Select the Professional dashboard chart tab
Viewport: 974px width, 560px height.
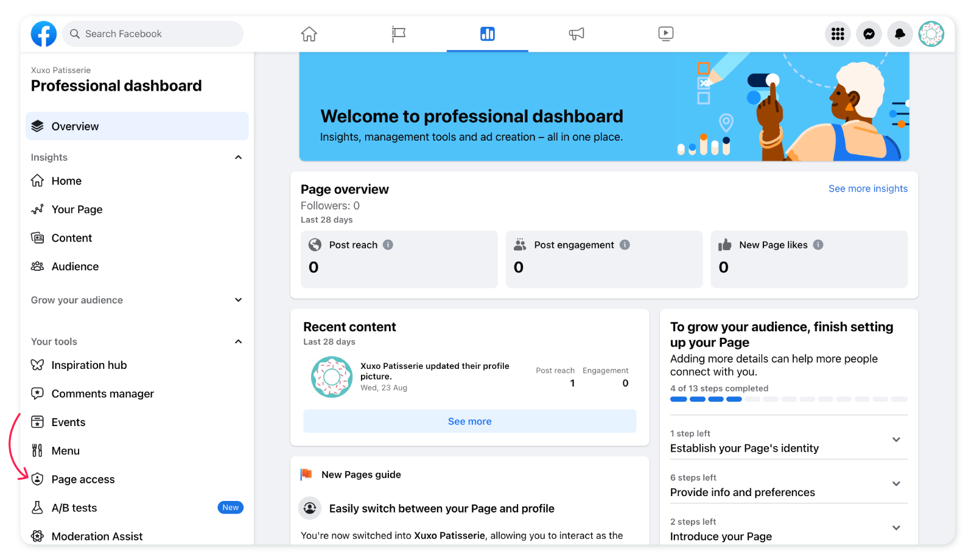pos(488,34)
